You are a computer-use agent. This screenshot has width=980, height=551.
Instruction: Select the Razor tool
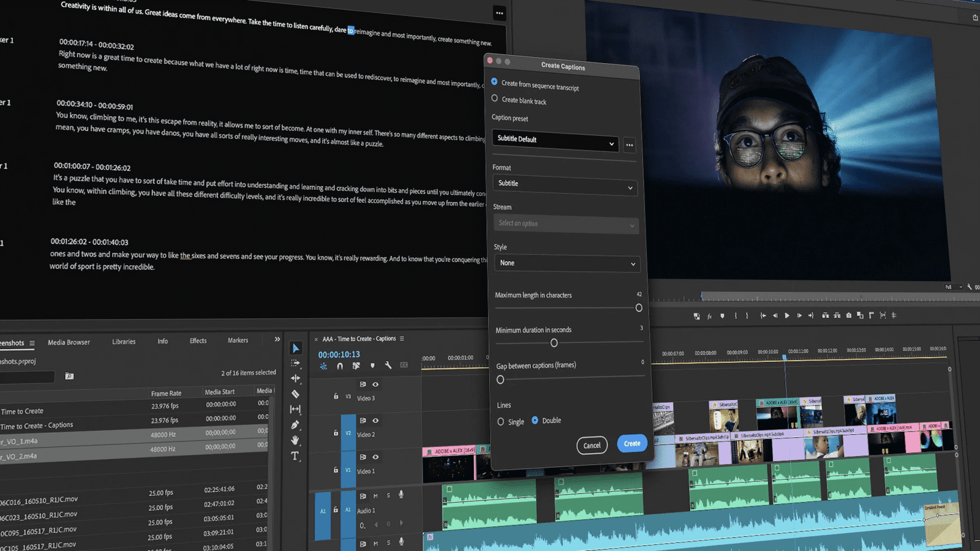(x=295, y=394)
